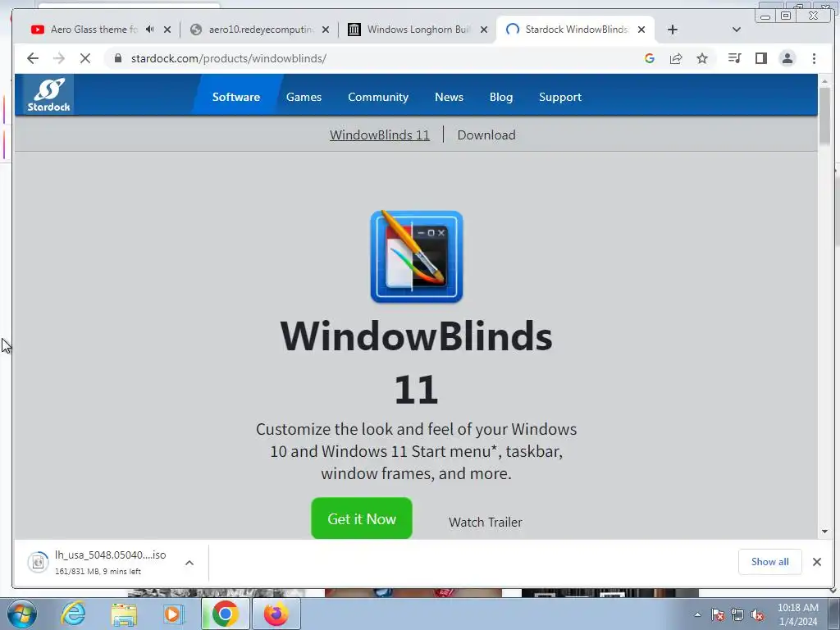Expand the download item options chevron
Screen dimensions: 840x630
189,563
